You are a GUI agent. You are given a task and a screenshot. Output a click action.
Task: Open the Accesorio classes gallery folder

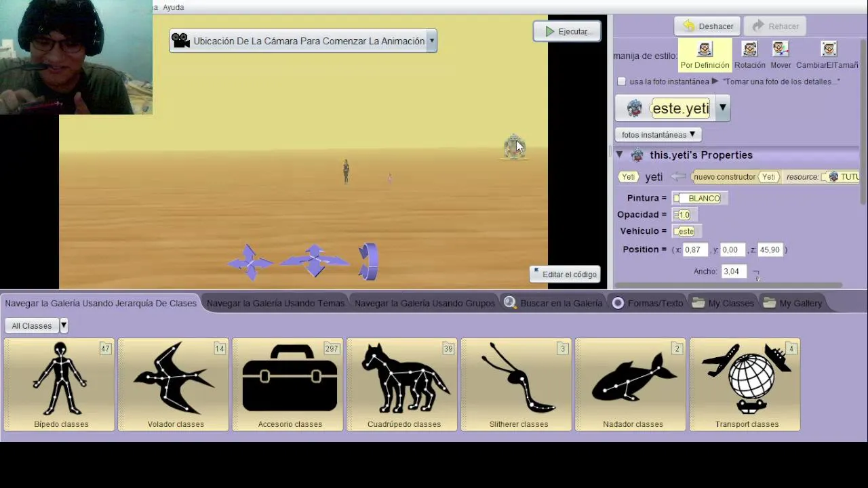289,384
